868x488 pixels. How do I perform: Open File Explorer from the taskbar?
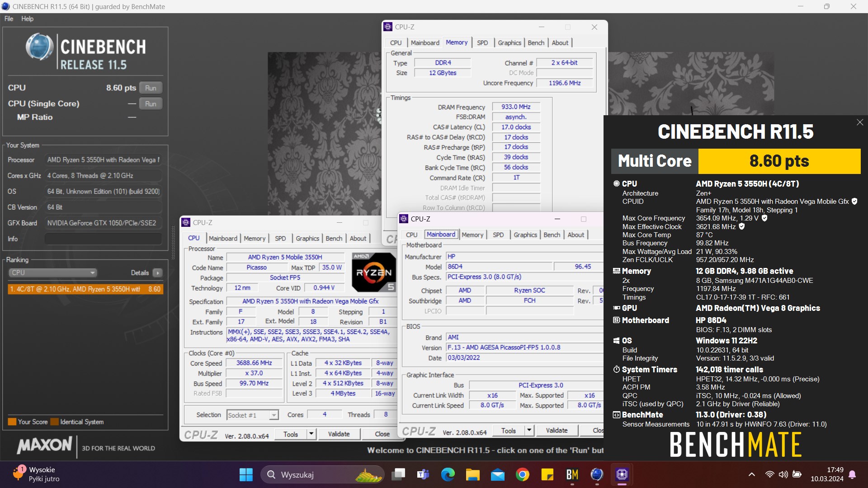coord(473,474)
